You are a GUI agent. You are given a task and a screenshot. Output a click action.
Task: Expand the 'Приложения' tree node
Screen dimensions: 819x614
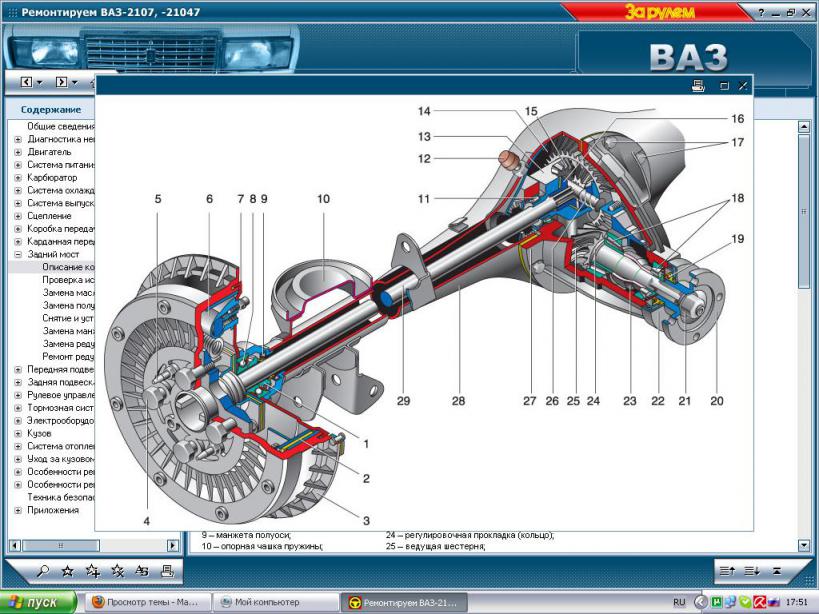(x=18, y=510)
